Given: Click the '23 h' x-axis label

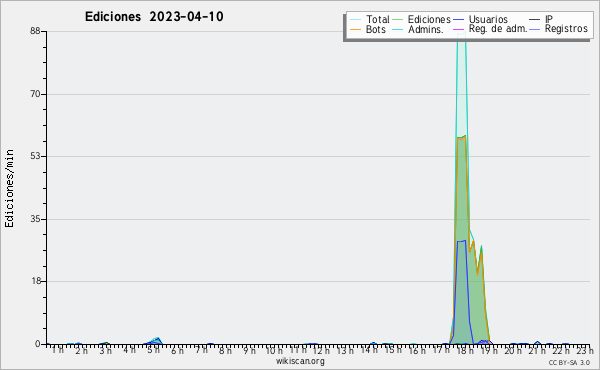Looking at the screenshot, I should coord(585,350).
